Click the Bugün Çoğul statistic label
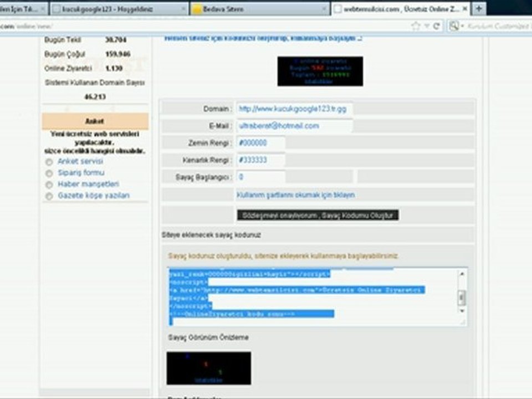 tap(64, 54)
